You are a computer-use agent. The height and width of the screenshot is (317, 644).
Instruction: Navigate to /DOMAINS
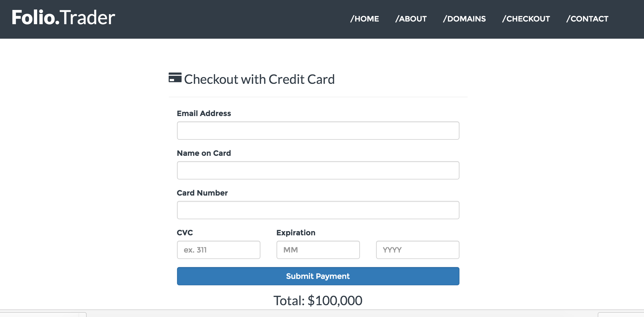[x=464, y=19]
